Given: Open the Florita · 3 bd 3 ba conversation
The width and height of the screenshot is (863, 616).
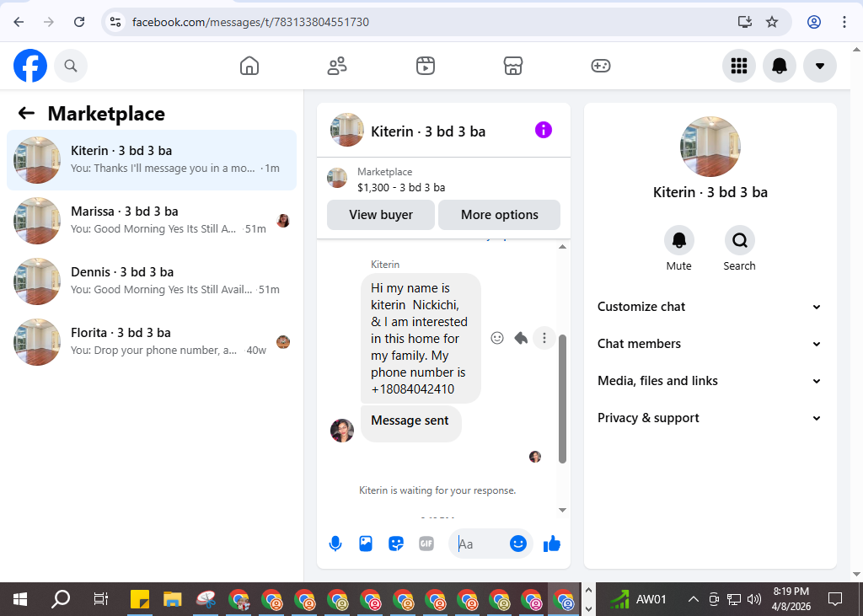Looking at the screenshot, I should click(152, 342).
